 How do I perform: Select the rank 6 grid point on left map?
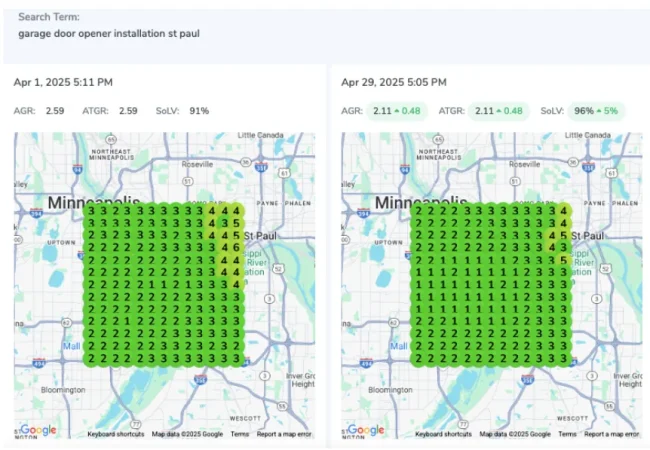[x=234, y=247]
